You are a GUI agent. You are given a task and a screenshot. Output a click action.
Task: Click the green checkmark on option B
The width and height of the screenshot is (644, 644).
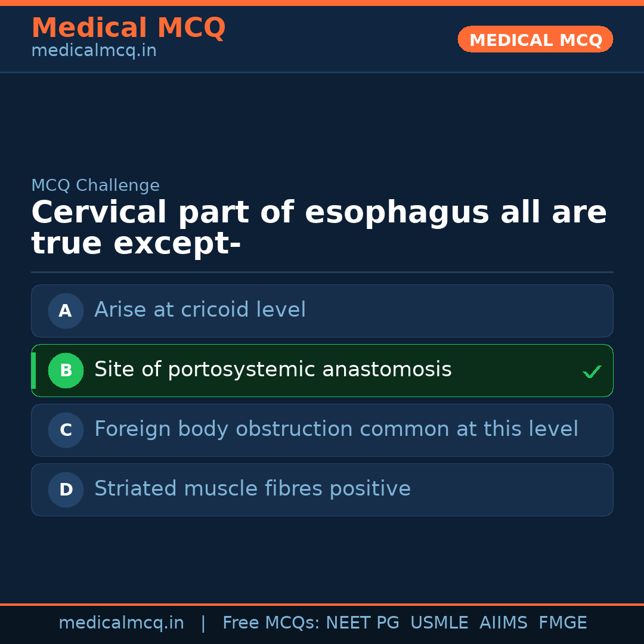(x=592, y=372)
